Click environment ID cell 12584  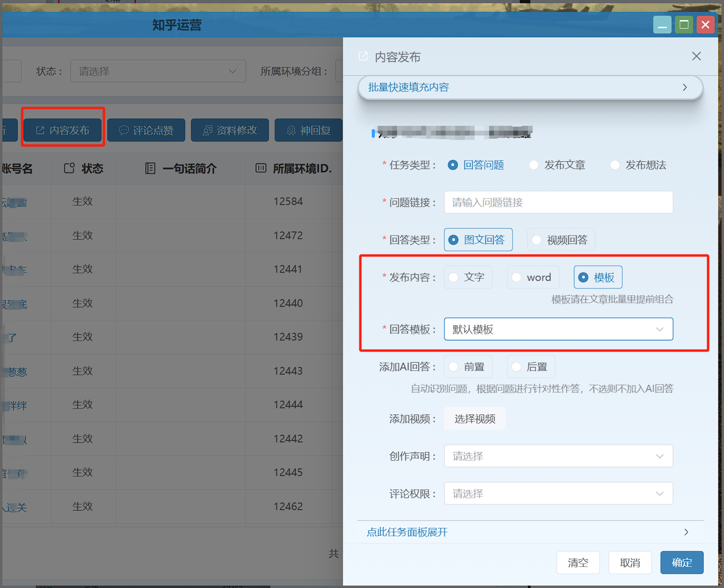click(x=288, y=201)
